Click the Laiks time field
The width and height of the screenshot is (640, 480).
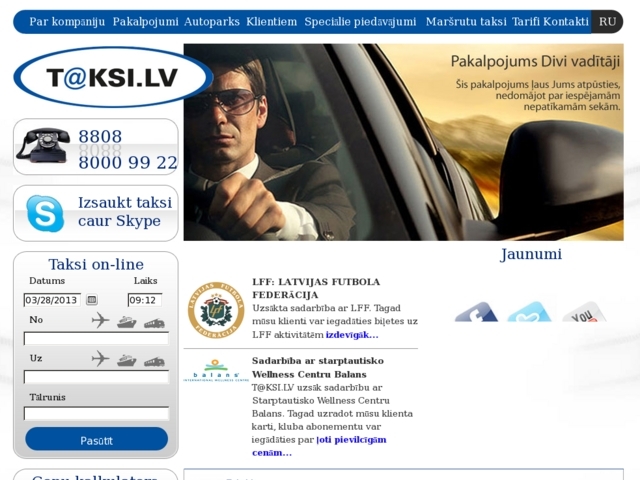[x=145, y=300]
